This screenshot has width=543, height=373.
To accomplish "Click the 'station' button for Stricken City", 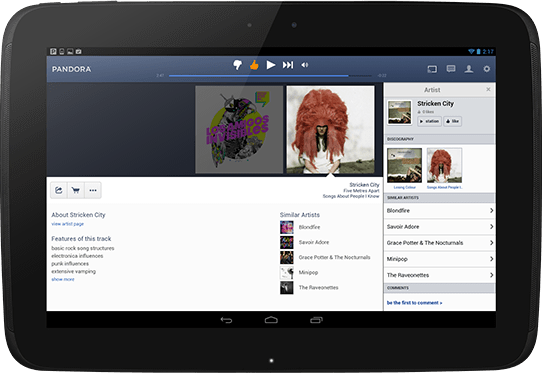I will coord(429,121).
